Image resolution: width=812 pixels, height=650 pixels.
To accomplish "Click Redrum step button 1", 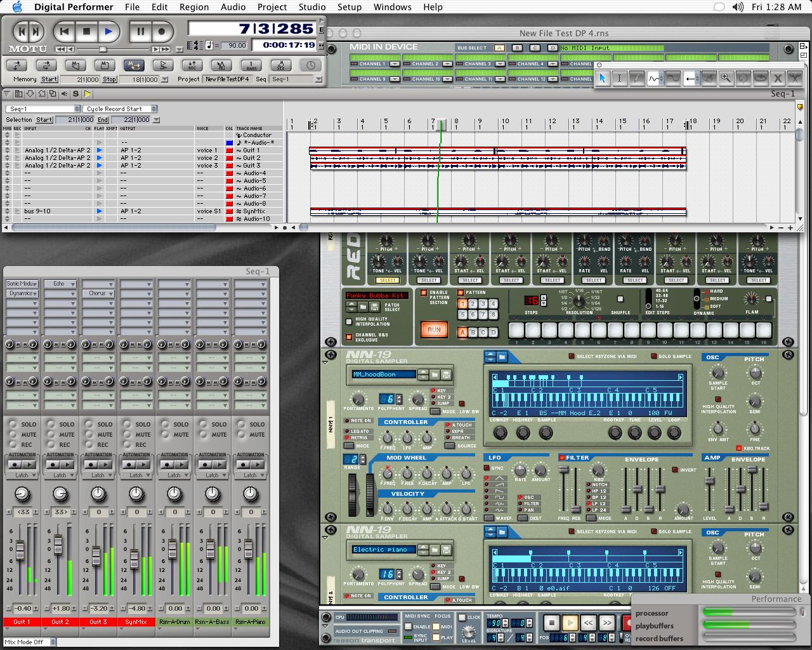I will point(516,329).
